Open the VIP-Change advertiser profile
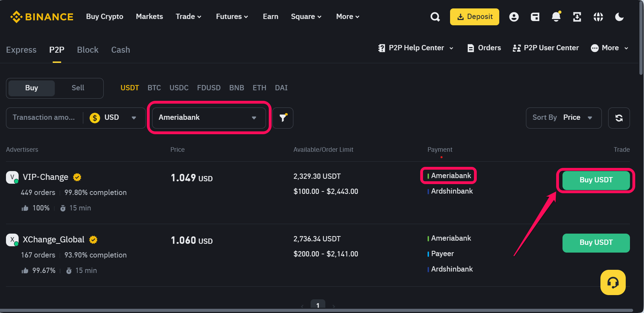The height and width of the screenshot is (313, 644). pyautogui.click(x=45, y=177)
